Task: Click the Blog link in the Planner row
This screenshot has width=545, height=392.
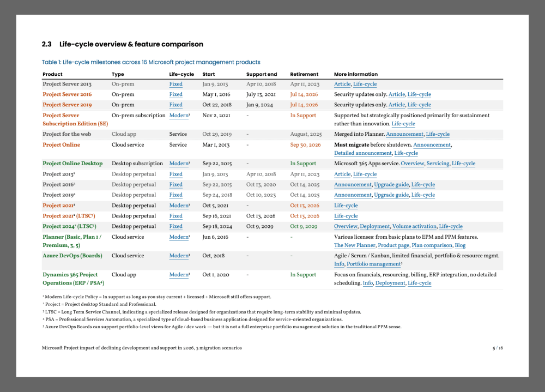Action: (461, 245)
